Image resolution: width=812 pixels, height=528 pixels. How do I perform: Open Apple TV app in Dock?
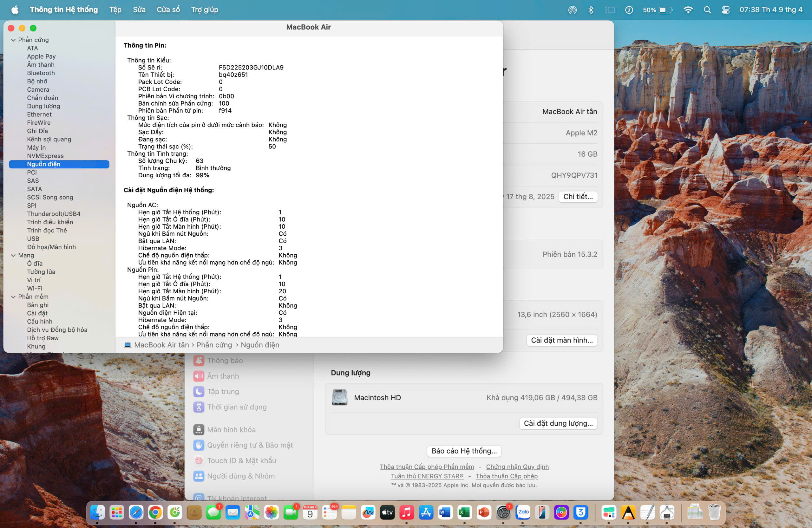click(x=387, y=512)
